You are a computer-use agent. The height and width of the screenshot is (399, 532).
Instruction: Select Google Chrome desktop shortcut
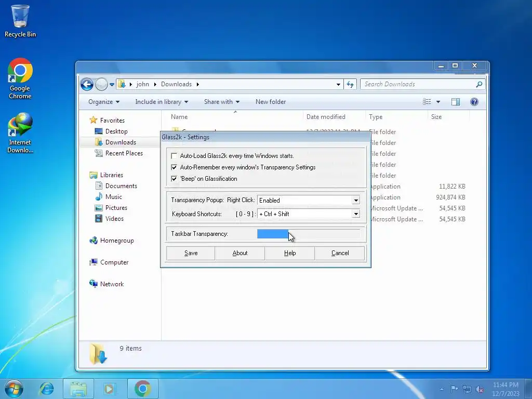coord(20,79)
